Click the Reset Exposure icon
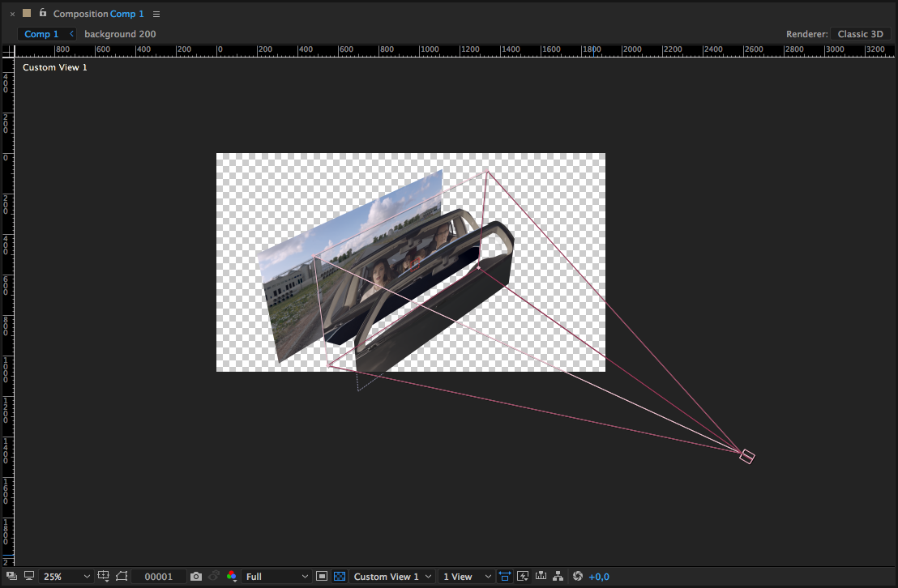Viewport: 898px width, 588px height. point(578,577)
